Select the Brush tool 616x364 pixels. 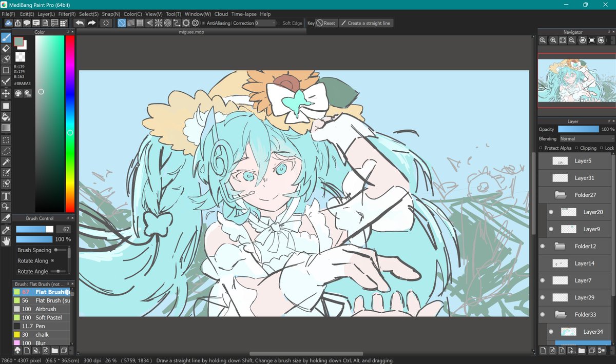[6, 38]
